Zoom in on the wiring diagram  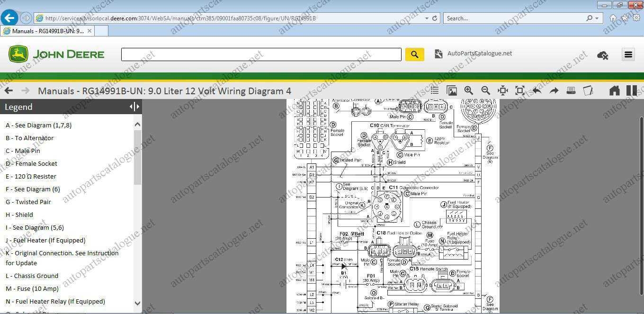point(469,90)
